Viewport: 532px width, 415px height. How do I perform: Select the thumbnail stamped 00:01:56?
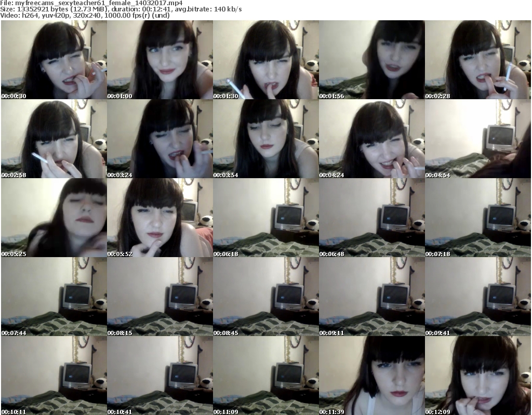(x=372, y=60)
